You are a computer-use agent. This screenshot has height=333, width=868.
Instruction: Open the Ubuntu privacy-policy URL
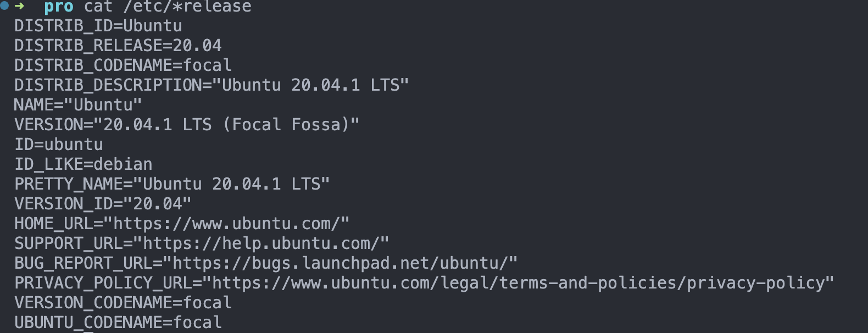pos(518,283)
